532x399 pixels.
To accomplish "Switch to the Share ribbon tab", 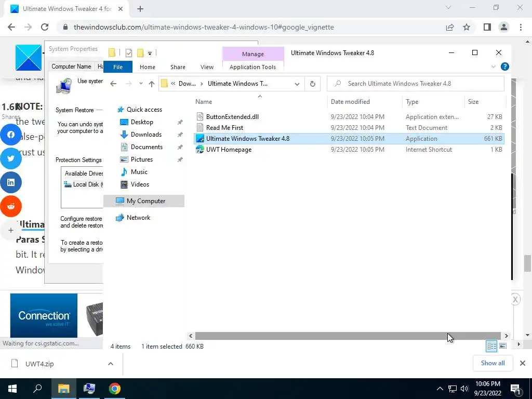I will 178,67.
